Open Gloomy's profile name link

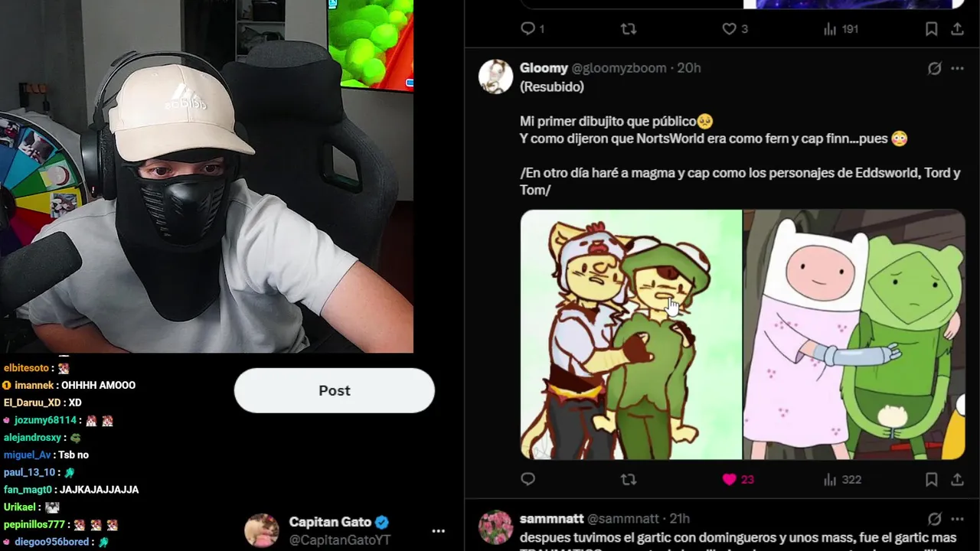544,68
